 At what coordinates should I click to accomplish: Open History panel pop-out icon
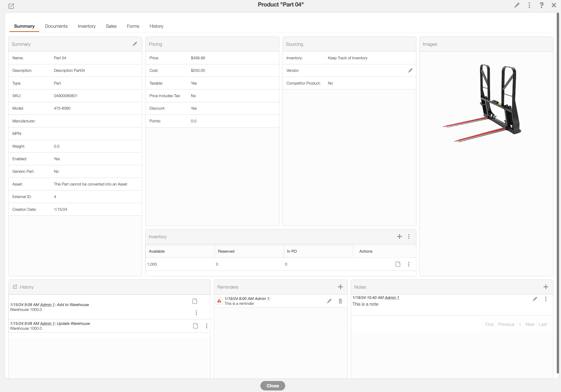pos(15,287)
